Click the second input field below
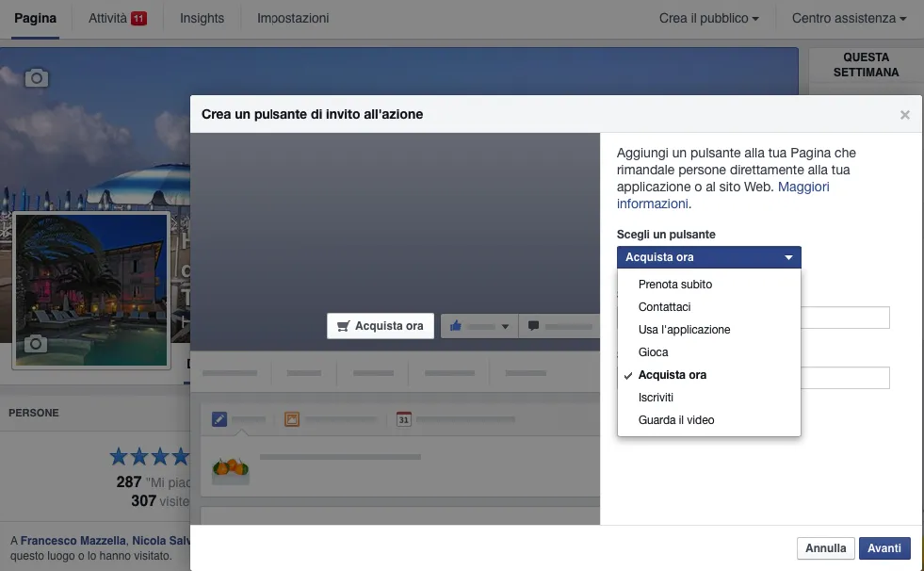Image resolution: width=924 pixels, height=571 pixels. 845,378
